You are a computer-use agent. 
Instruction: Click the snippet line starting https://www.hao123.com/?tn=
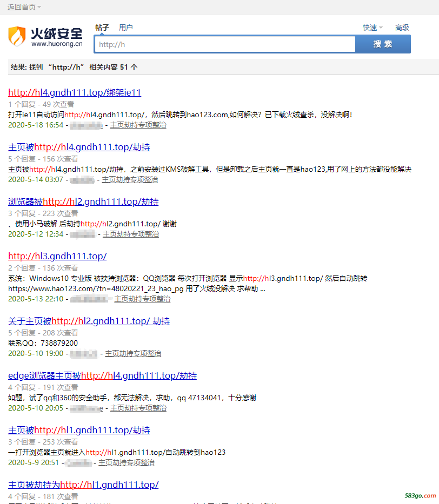click(137, 288)
